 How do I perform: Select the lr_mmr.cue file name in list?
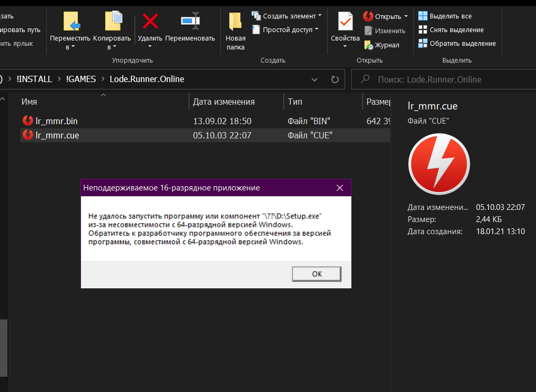click(57, 135)
